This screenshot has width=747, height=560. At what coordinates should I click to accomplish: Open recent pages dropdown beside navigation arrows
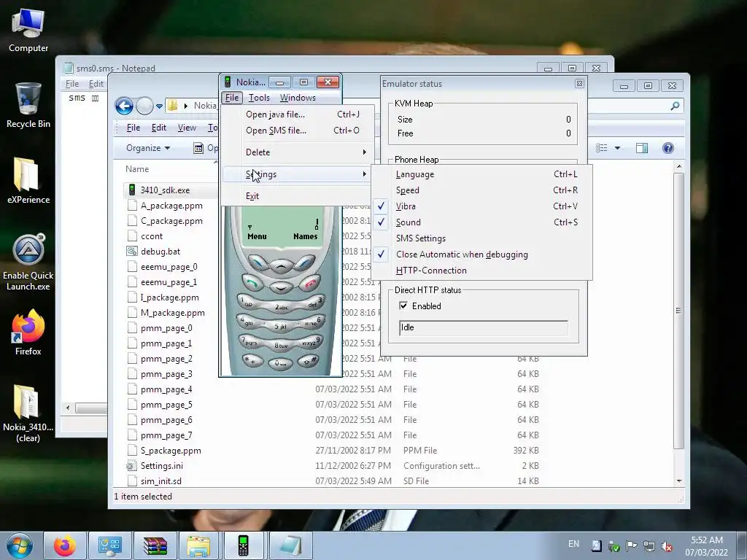(x=159, y=106)
